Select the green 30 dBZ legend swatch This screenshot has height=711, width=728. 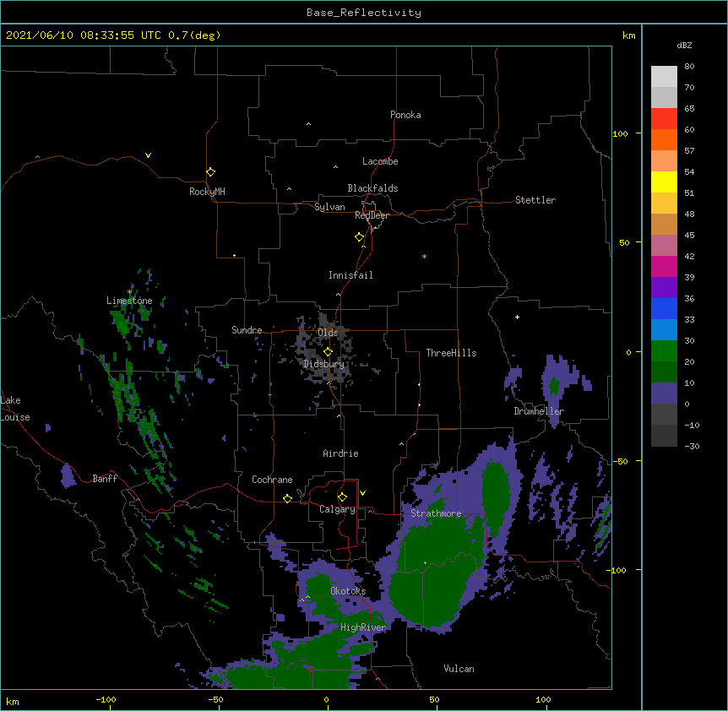(x=664, y=351)
